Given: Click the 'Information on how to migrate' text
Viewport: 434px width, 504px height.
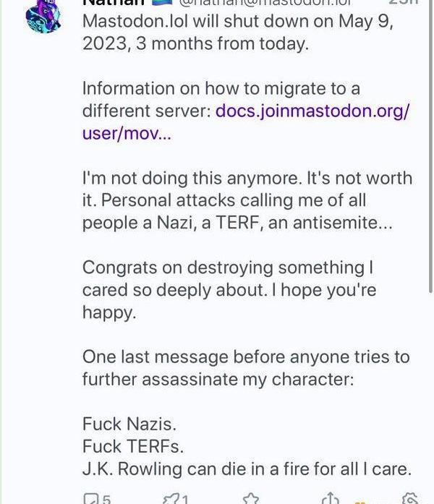Looking at the screenshot, I should [221, 89].
